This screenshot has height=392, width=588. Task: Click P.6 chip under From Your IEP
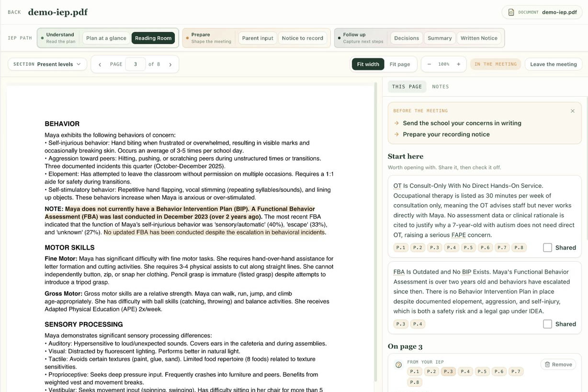[499, 371]
